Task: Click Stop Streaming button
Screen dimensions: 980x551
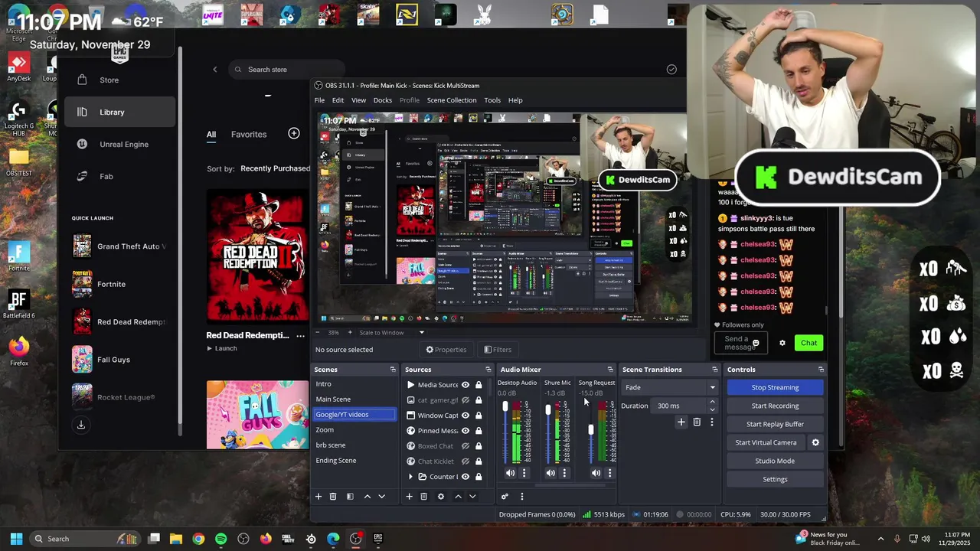Action: pos(775,387)
